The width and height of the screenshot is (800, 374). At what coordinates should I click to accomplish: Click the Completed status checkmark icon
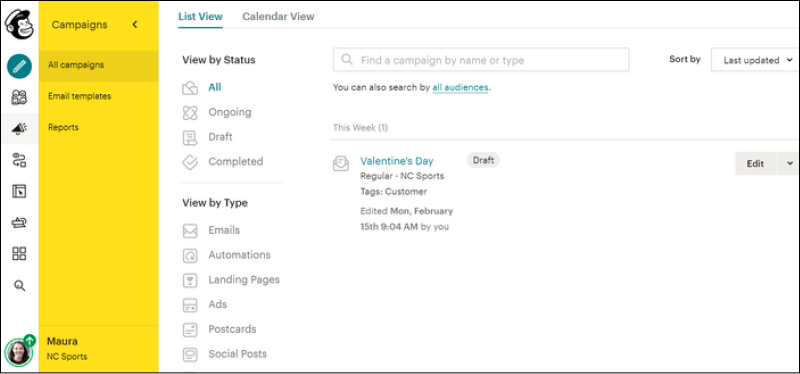click(x=190, y=162)
